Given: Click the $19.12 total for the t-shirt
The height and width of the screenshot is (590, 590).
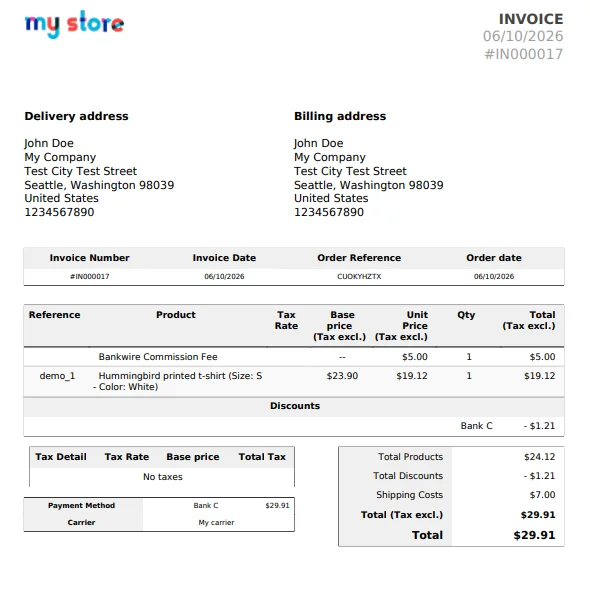Looking at the screenshot, I should coord(540,376).
